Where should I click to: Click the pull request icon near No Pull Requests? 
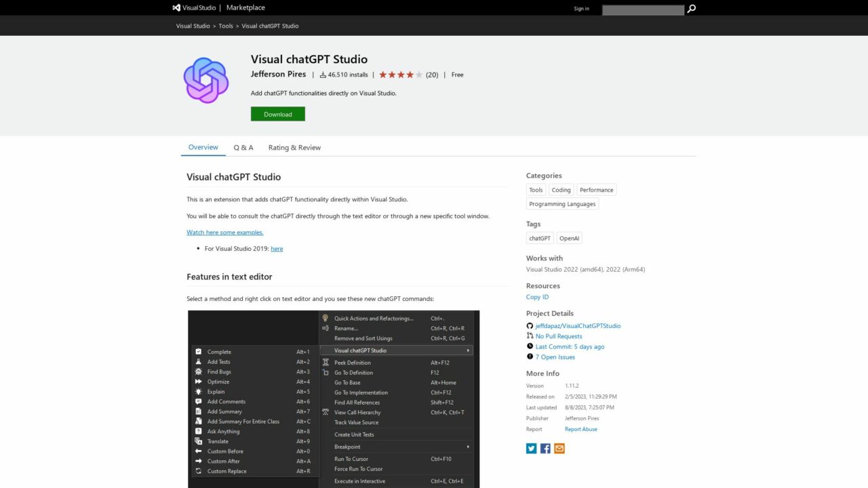530,335
